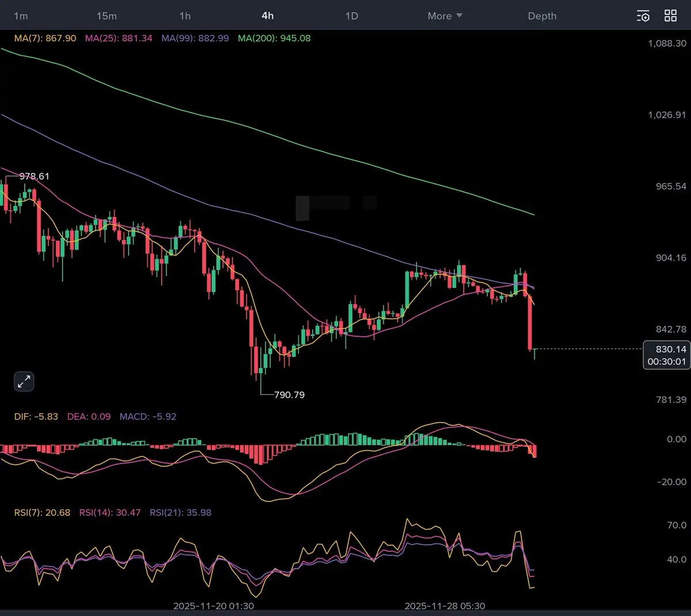
Task: Click the RSI axis value 40.0
Action: [677, 559]
